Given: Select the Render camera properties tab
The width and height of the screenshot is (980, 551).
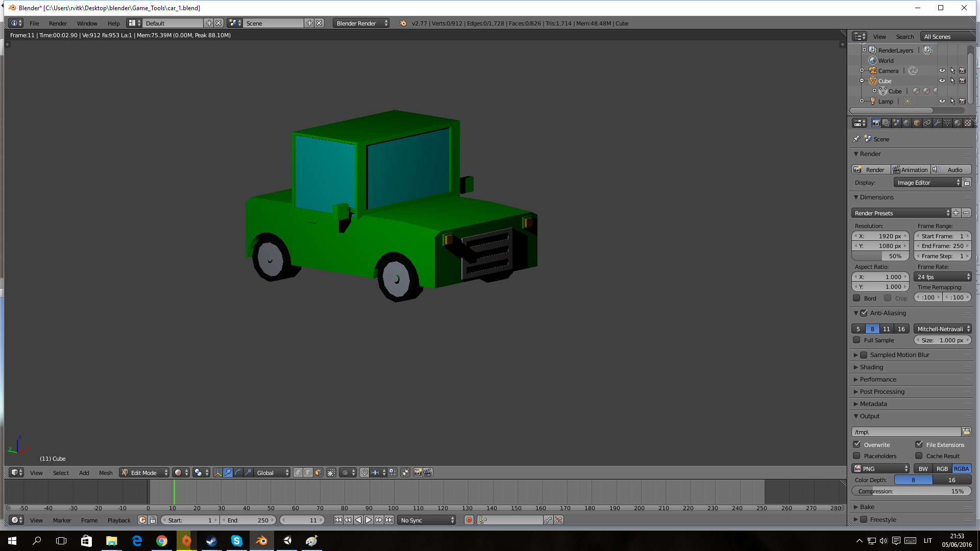Looking at the screenshot, I should [876, 123].
